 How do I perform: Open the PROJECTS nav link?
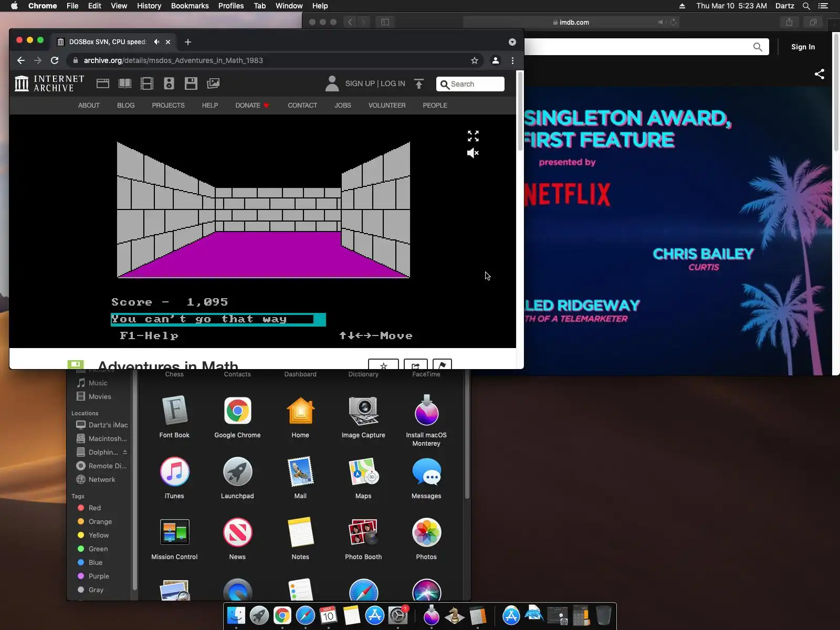coord(168,106)
